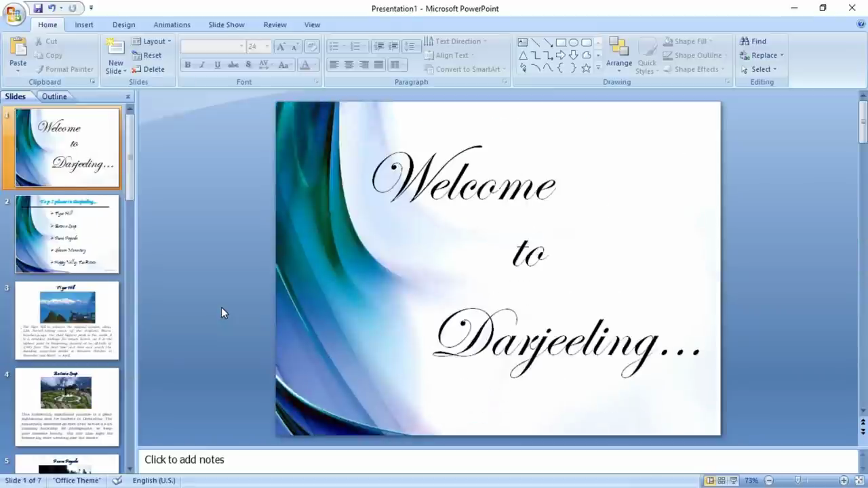Click to add notes field
The width and height of the screenshot is (868, 488).
(x=498, y=460)
